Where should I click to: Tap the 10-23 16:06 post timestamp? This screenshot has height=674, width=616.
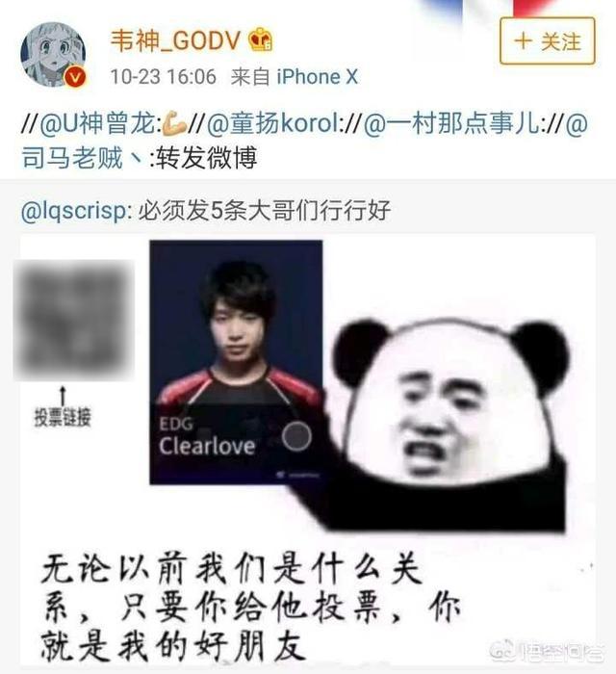164,77
